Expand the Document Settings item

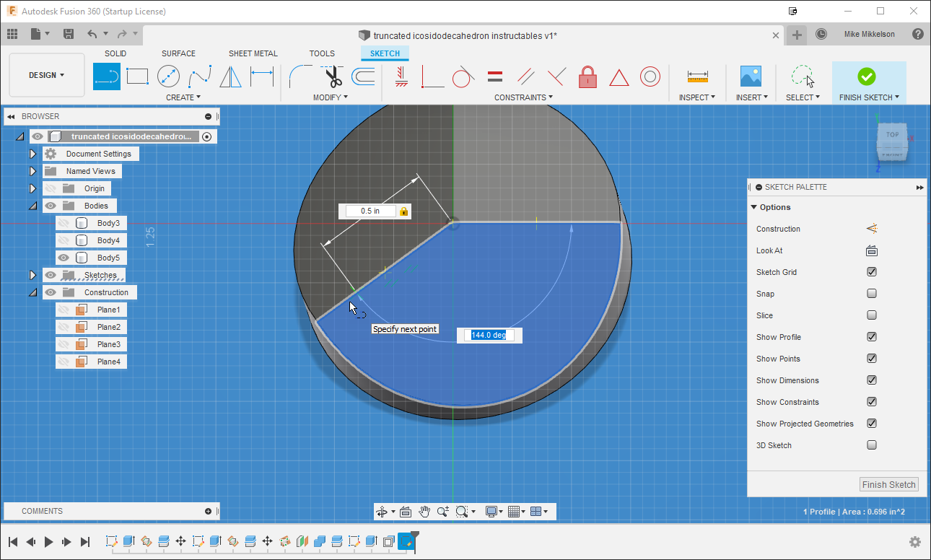32,153
